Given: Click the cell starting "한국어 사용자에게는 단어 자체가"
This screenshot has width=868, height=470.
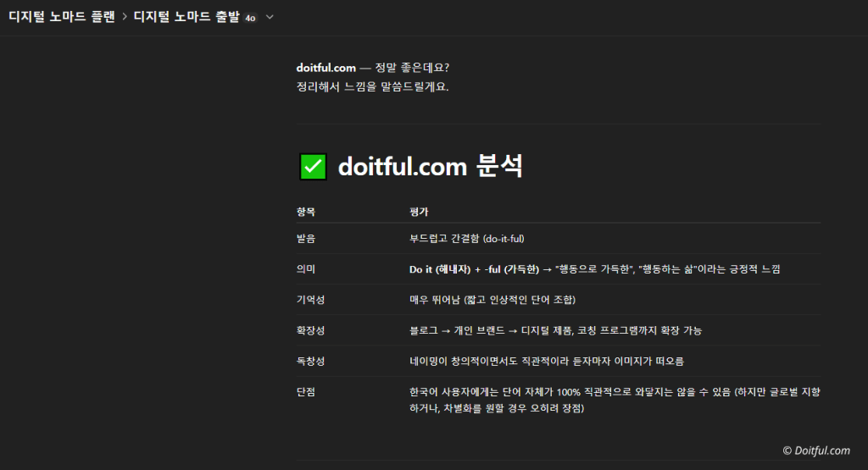Looking at the screenshot, I should [615, 400].
